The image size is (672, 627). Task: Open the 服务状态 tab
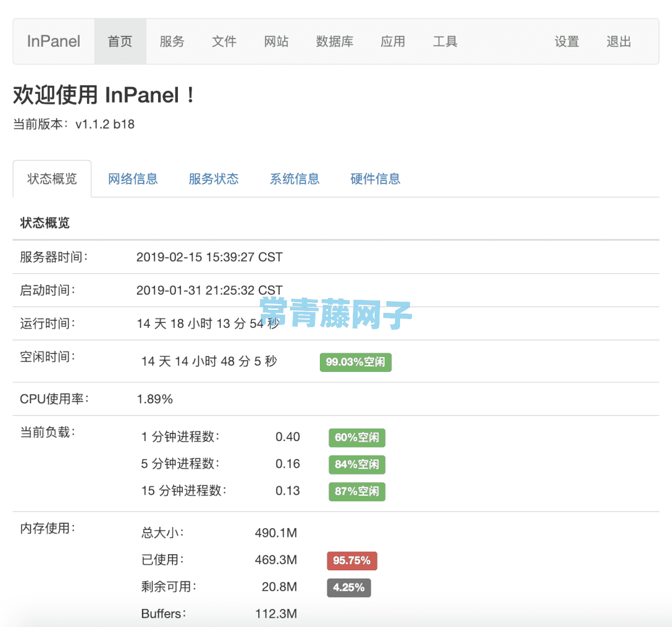[x=213, y=179]
